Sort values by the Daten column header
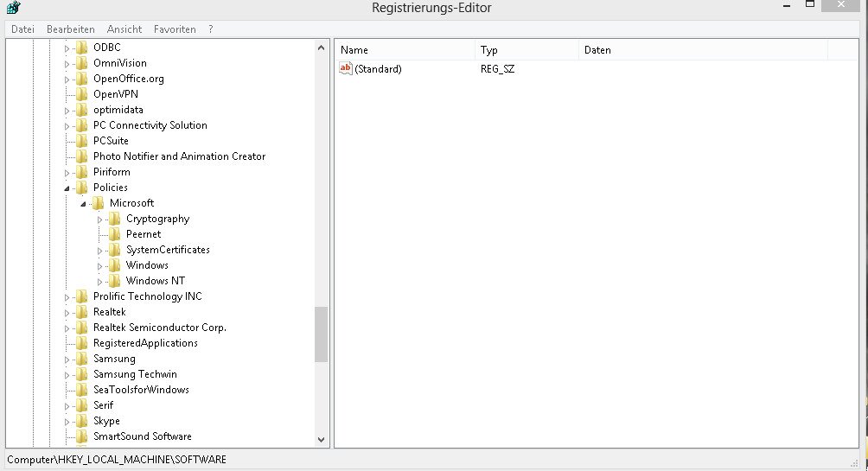This screenshot has height=471, width=868. click(703, 50)
